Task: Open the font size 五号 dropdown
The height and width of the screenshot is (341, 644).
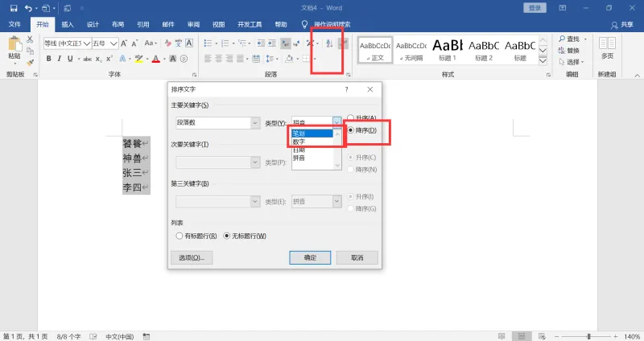Action: (114, 43)
